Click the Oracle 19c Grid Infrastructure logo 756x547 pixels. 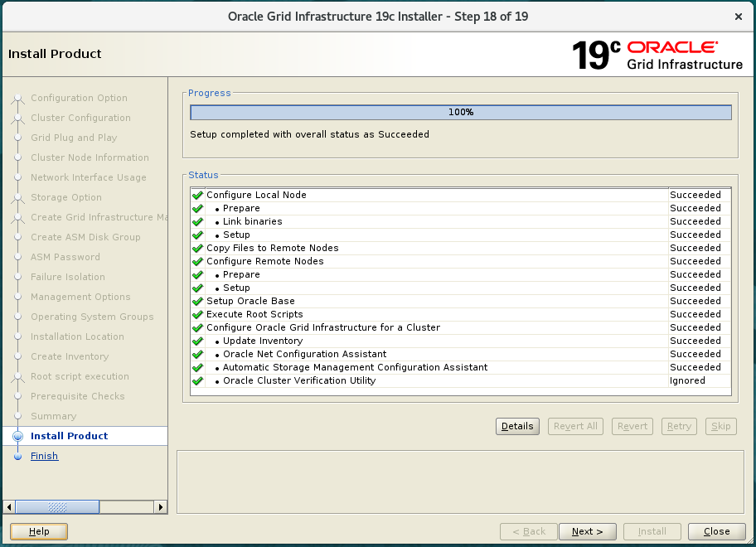(x=657, y=55)
